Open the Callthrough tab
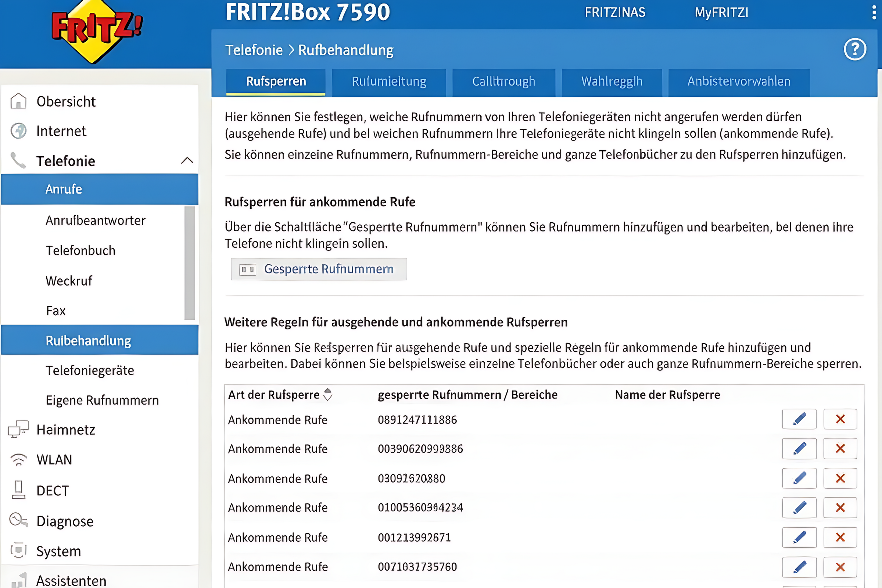882x588 pixels. (503, 81)
